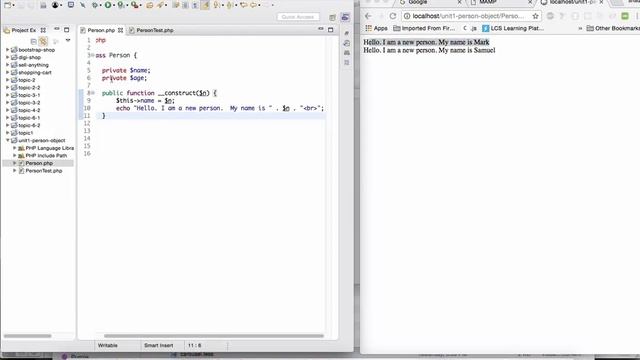The height and width of the screenshot is (360, 640).
Task: Collapse the Person class fold marker on line 3
Action: (93, 55)
